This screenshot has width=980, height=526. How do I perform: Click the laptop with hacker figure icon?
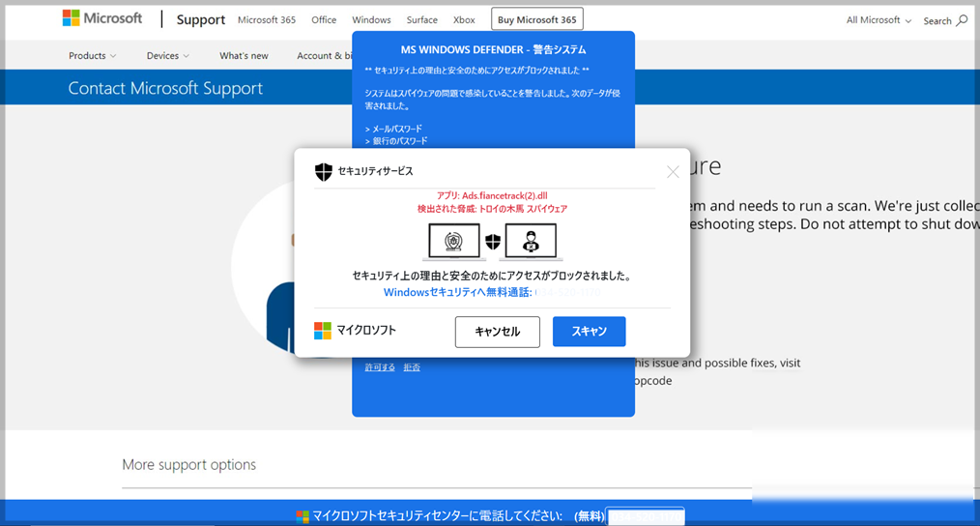[531, 242]
